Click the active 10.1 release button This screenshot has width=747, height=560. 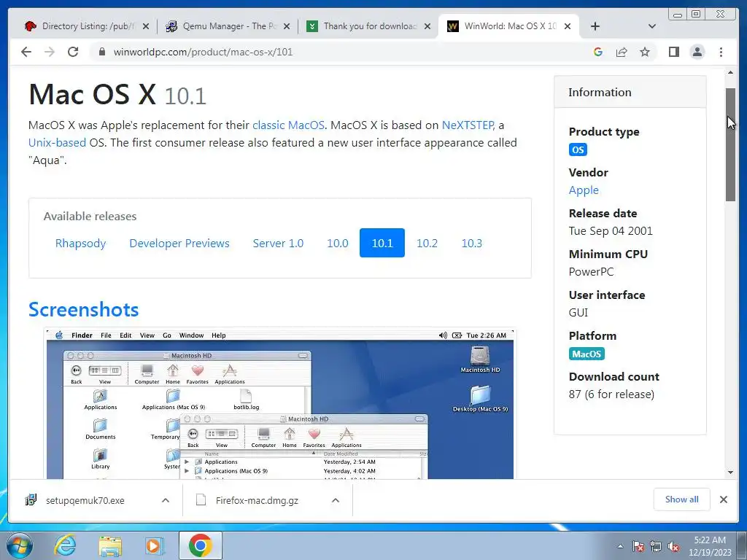point(382,244)
